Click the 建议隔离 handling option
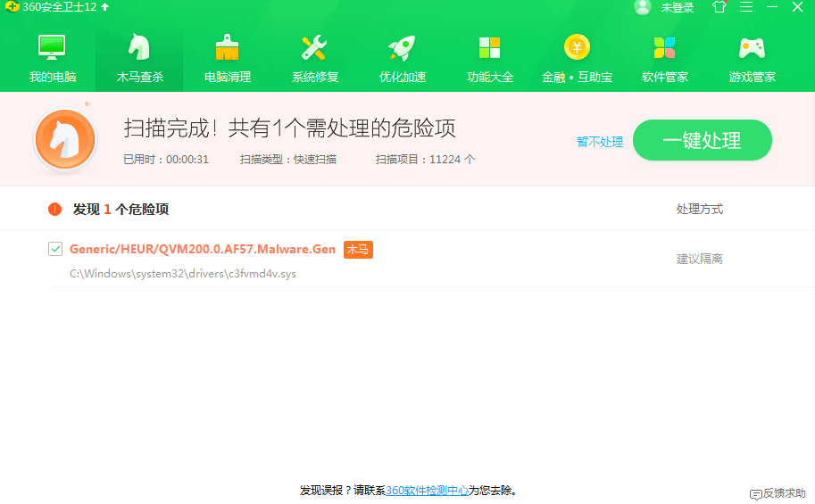The image size is (815, 504). 700,259
